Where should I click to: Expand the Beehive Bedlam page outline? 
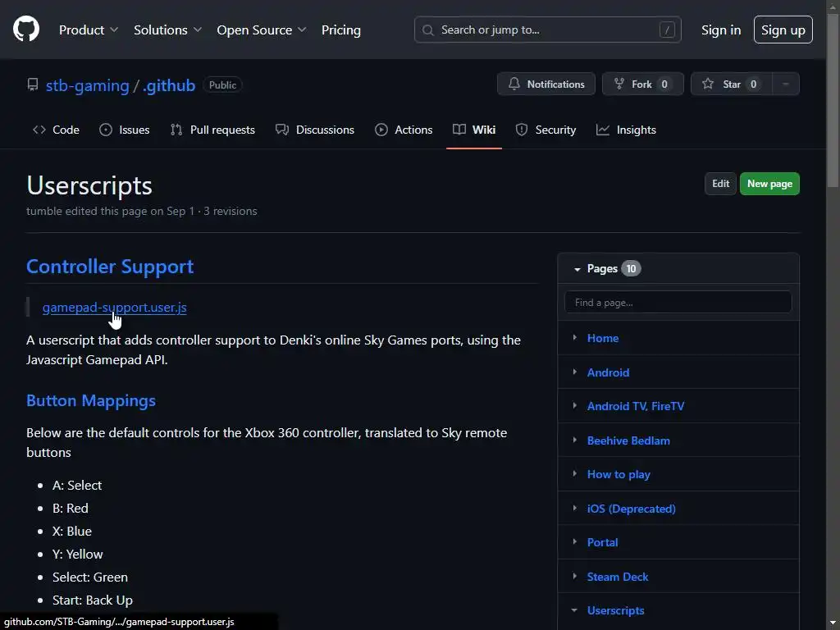coord(574,440)
